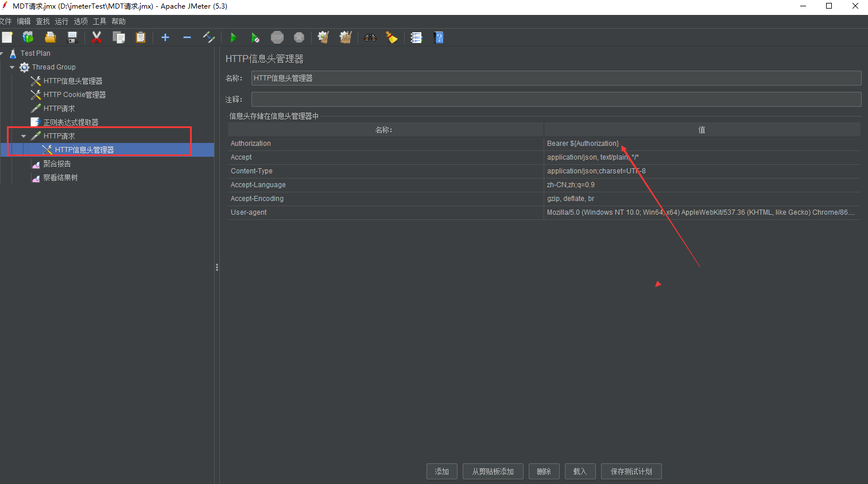Click the Mozilla/5.0 user-agent value cell
This screenshot has height=484, width=868.
(702, 212)
